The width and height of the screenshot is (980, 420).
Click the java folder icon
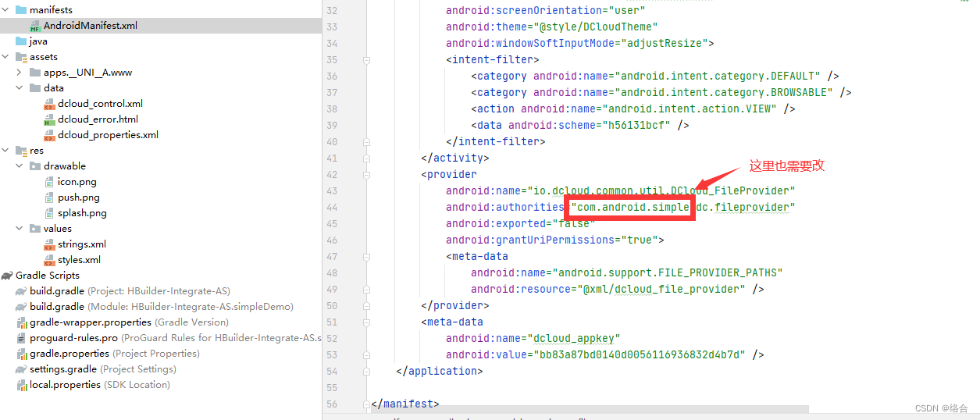pos(21,41)
